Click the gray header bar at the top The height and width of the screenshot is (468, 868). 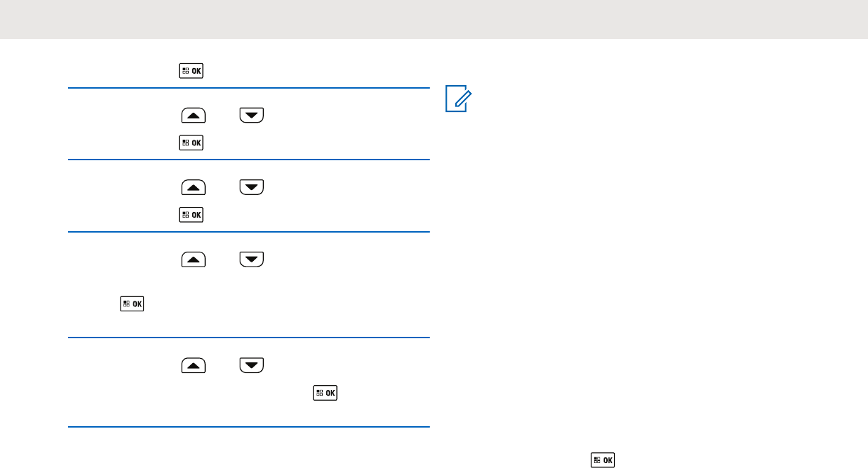pos(434,19)
